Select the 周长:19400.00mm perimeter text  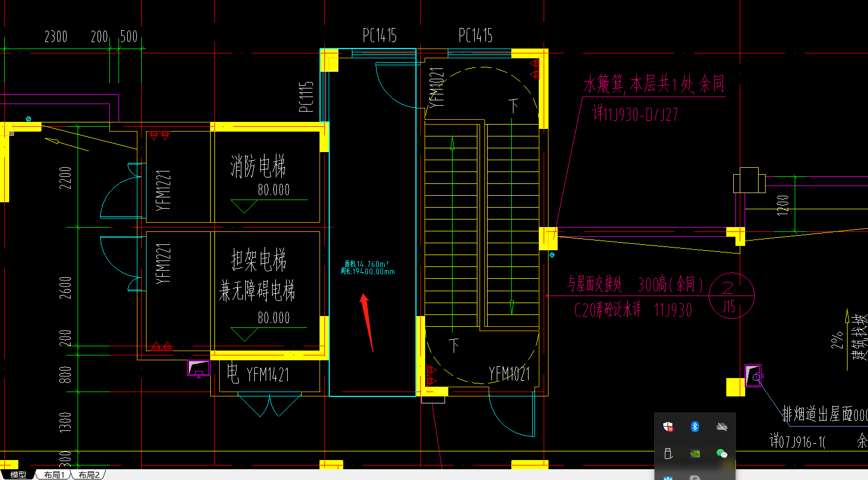pyautogui.click(x=367, y=271)
